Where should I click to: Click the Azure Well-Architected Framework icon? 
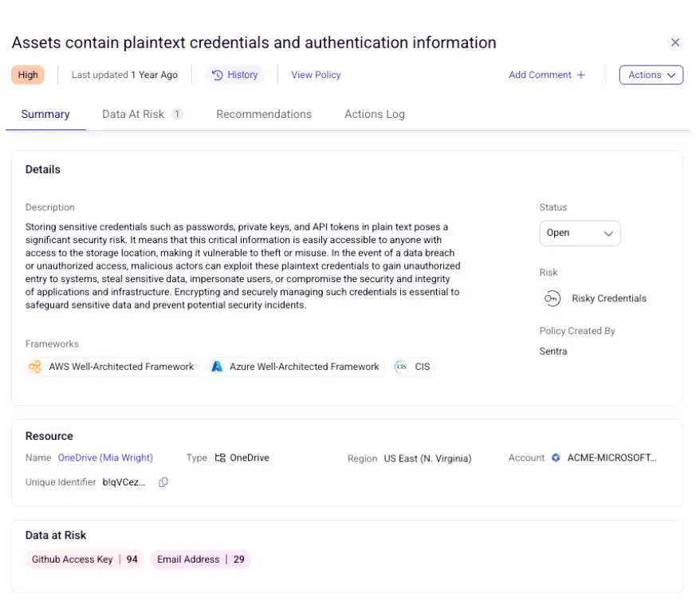tap(216, 367)
